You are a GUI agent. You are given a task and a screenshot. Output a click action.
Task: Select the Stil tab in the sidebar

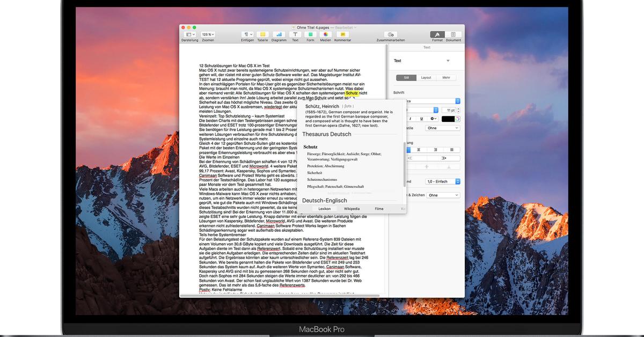(406, 78)
